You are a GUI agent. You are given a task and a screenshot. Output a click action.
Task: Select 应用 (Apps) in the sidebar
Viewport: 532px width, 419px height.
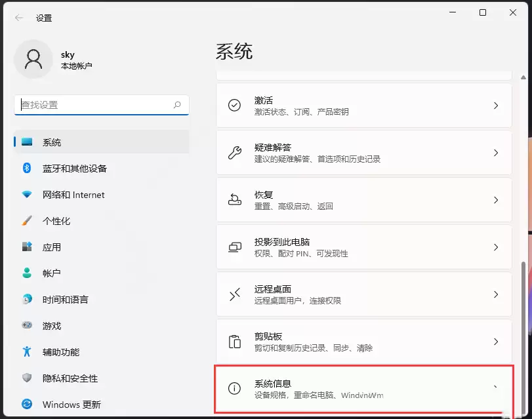click(x=52, y=247)
